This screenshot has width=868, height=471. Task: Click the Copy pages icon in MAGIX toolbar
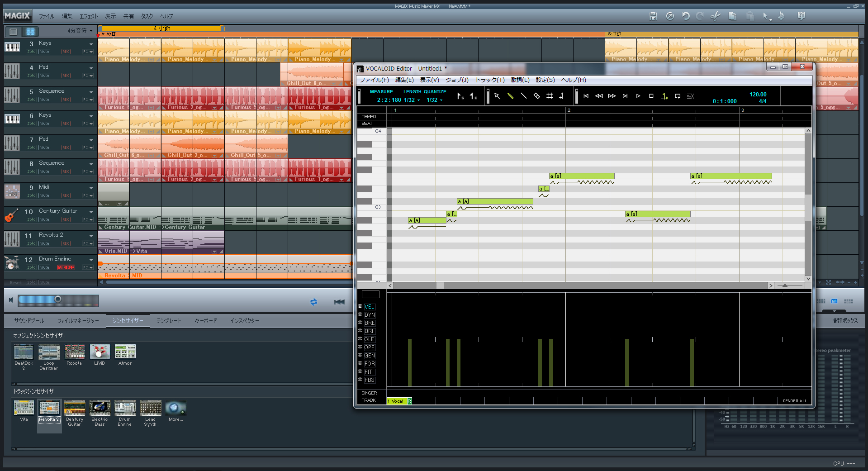click(x=732, y=16)
